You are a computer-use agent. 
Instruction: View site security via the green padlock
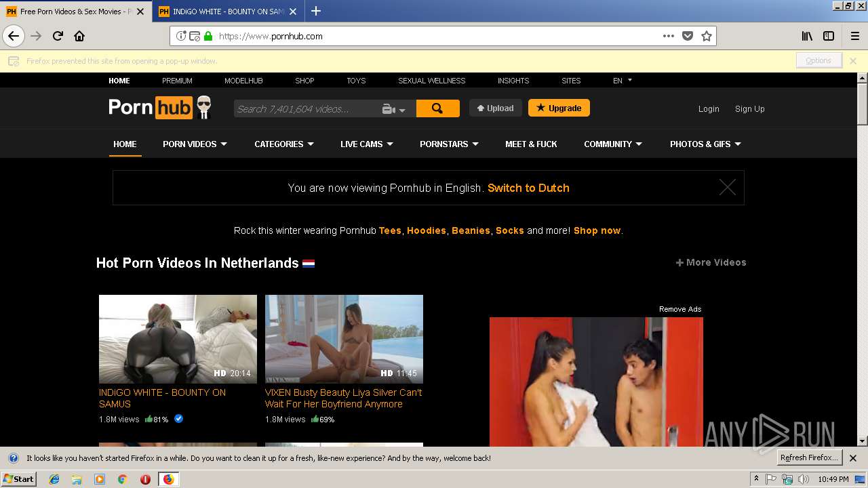coord(208,36)
